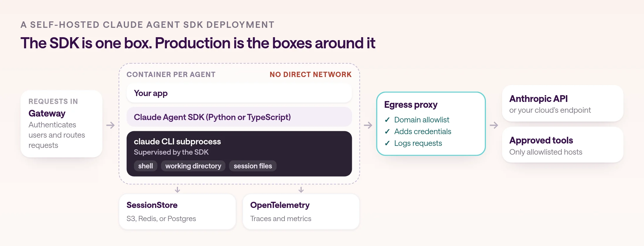The width and height of the screenshot is (644, 246).
Task: Click the 'SessionStore' card heading
Action: (152, 205)
